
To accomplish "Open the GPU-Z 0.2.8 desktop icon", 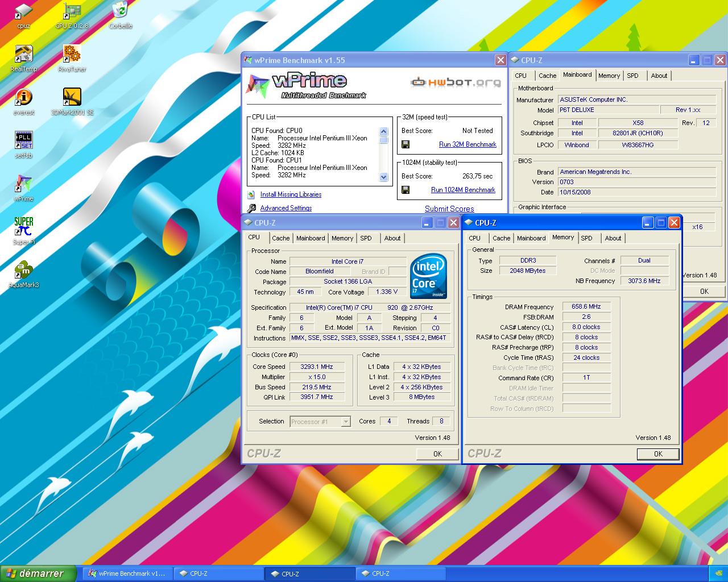I will point(72,15).
